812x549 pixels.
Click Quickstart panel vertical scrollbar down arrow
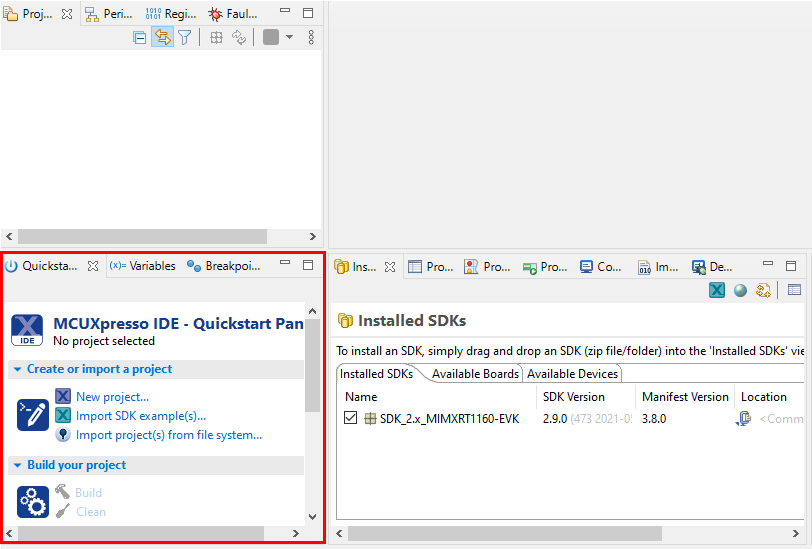point(311,516)
